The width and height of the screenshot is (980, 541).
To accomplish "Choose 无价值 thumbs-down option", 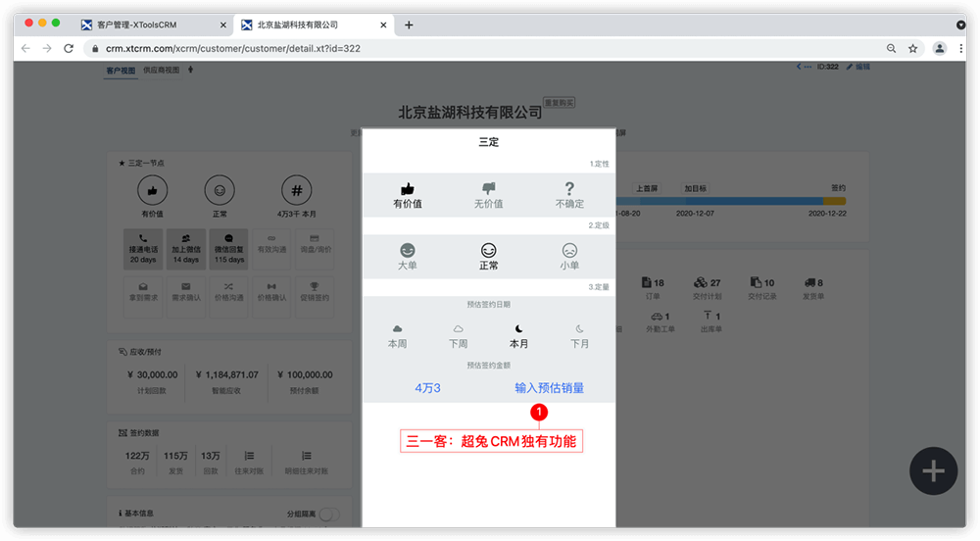I will 488,196.
